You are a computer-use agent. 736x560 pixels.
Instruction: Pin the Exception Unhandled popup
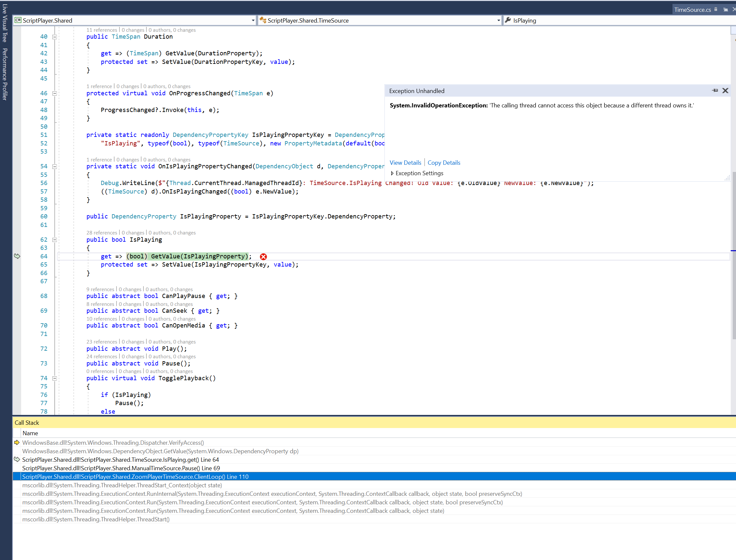pos(715,91)
